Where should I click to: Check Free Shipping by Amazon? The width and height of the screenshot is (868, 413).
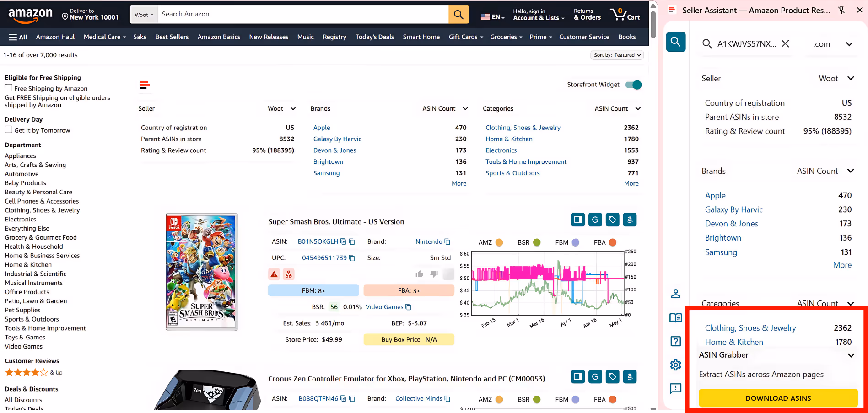coord(9,88)
